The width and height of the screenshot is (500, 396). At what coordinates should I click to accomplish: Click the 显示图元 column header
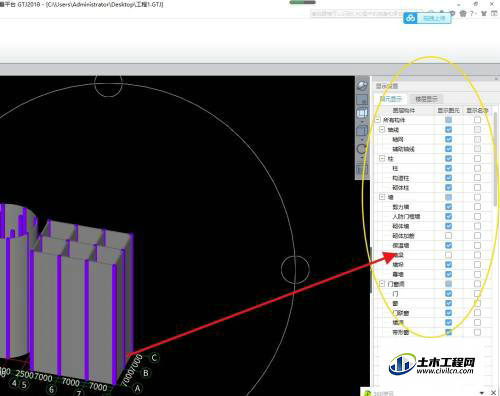[448, 110]
